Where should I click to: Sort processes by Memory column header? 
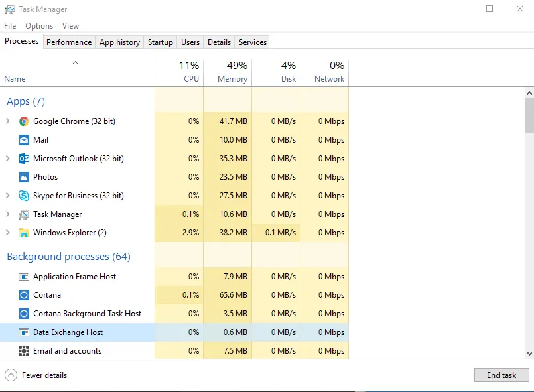tap(228, 72)
